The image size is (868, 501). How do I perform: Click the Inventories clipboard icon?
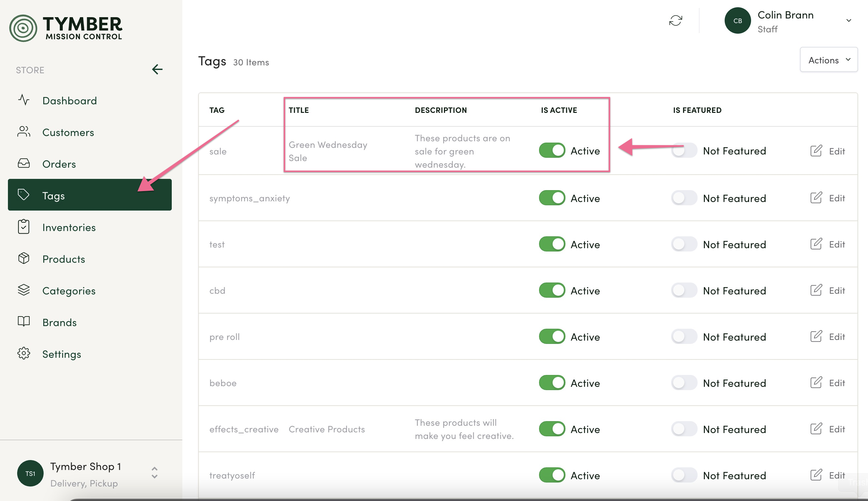[x=24, y=226]
